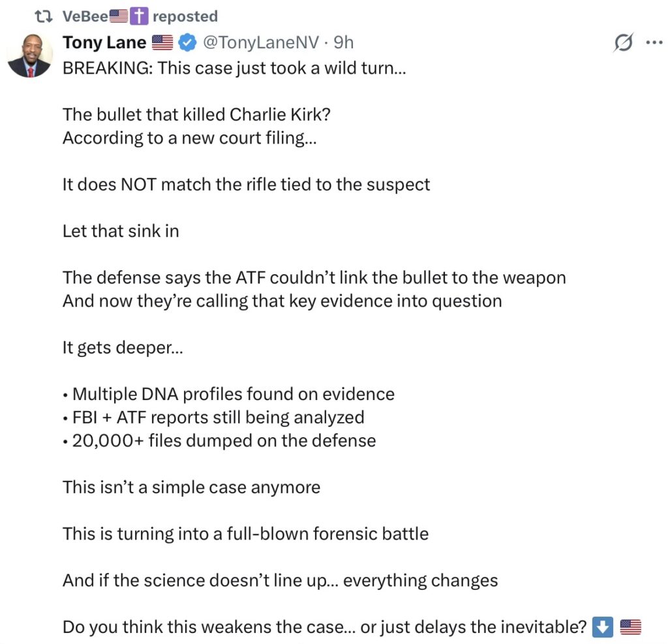Screen dimensions: 668x644
Task: Click the US flag emoji beside VeBee
Action: (119, 16)
